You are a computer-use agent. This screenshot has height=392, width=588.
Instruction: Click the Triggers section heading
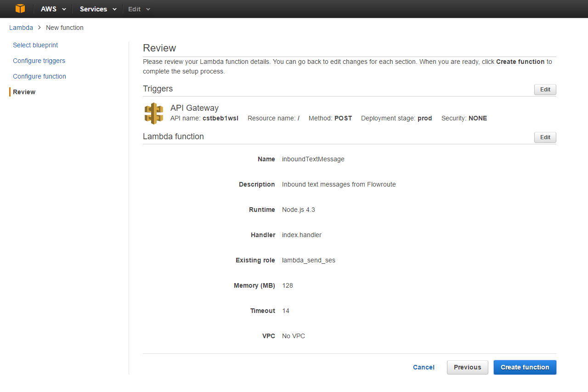point(158,89)
